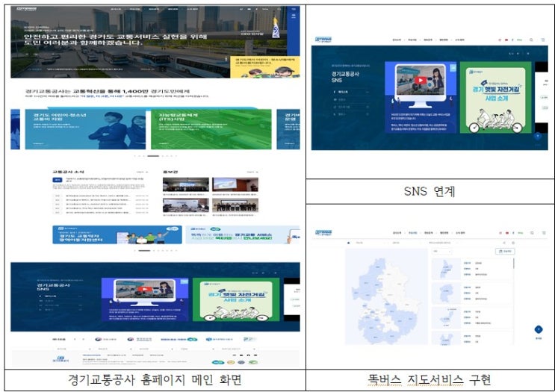The width and height of the screenshot is (555, 392).
Task: Open 경기 햇빛 자전거길 card on main homepage
Action: point(236,299)
